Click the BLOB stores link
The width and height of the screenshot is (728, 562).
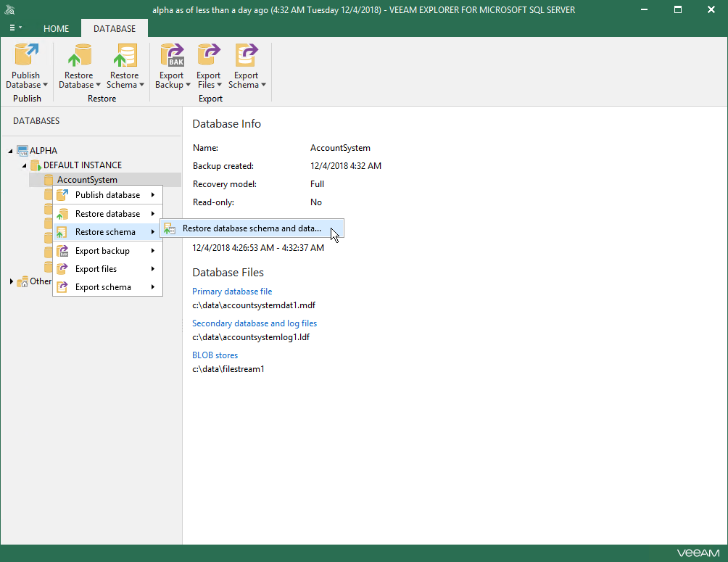pyautogui.click(x=215, y=355)
